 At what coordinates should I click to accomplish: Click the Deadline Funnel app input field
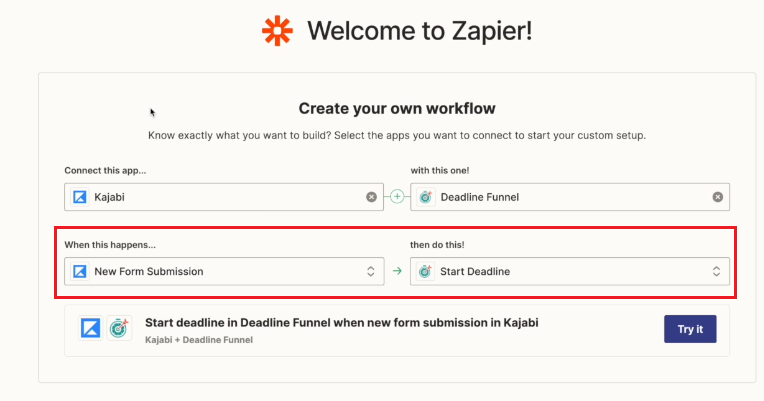click(570, 197)
